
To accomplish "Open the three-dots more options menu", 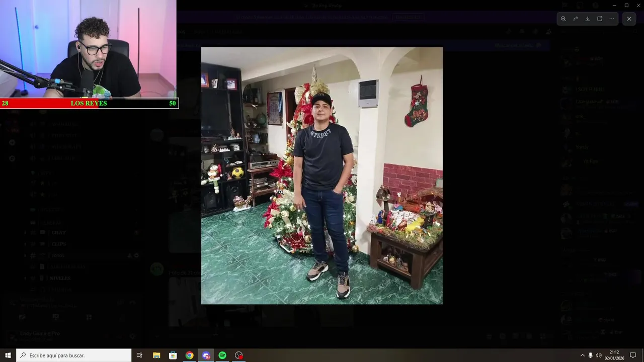I will pos(612,19).
